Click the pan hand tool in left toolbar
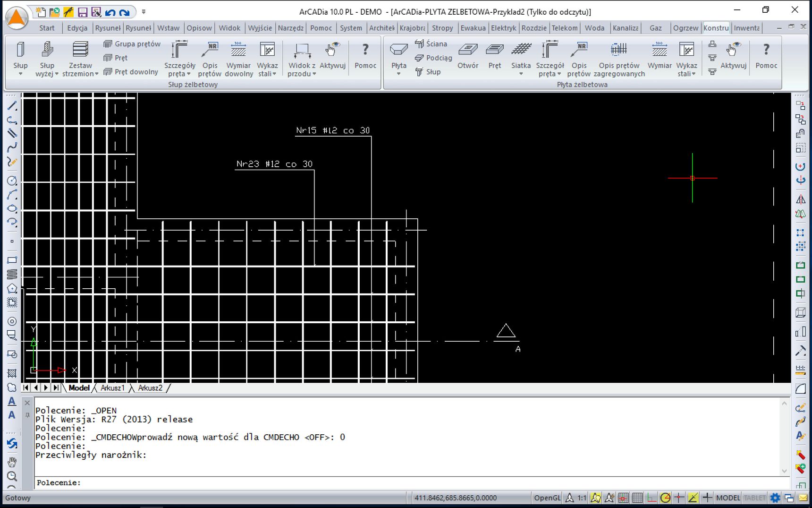Viewport: 812px width, 508px height. 12,462
